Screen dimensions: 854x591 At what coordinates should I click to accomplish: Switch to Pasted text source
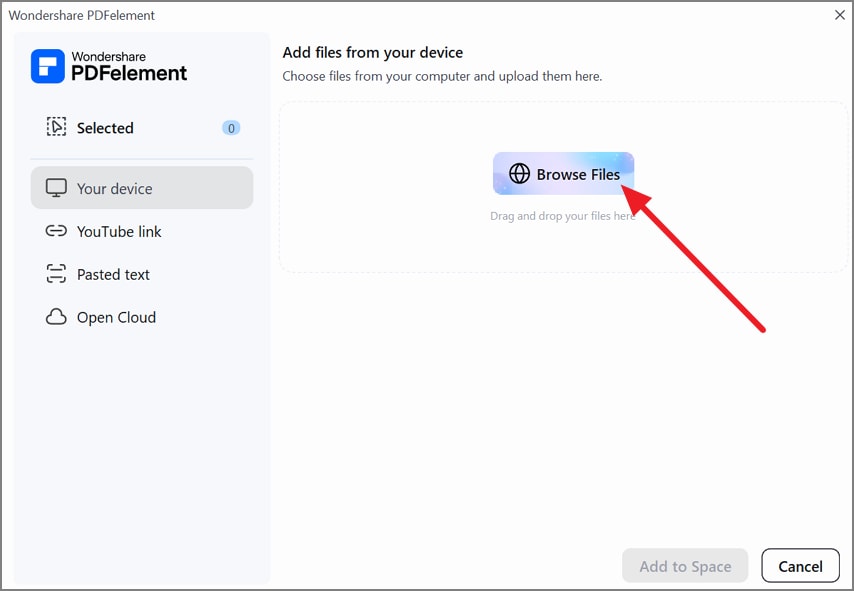pyautogui.click(x=142, y=274)
